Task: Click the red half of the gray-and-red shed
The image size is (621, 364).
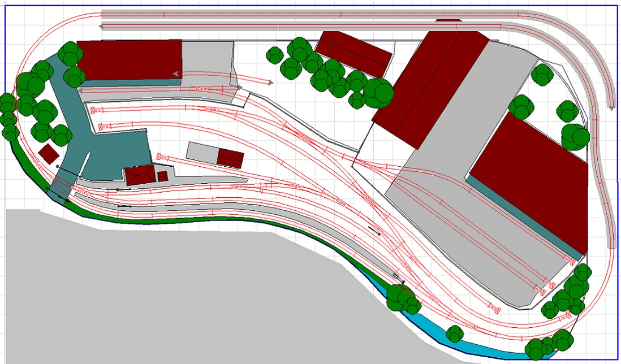Action: point(230,158)
